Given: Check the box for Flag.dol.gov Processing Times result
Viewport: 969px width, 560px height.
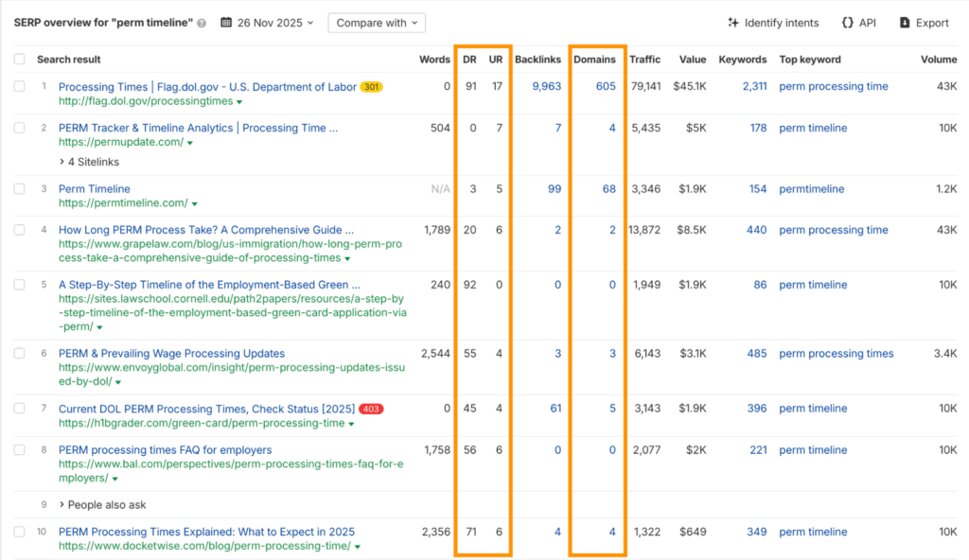Looking at the screenshot, I should pyautogui.click(x=20, y=87).
